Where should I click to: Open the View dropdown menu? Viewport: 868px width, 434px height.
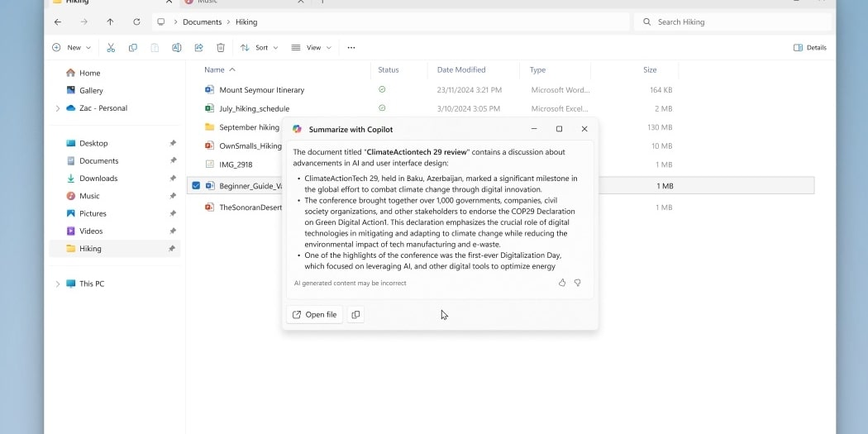coord(311,48)
